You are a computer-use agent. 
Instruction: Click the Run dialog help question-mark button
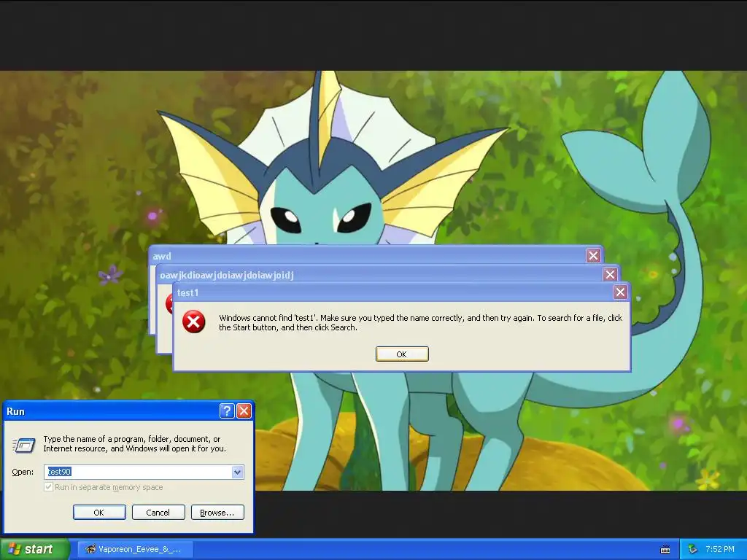pyautogui.click(x=227, y=411)
